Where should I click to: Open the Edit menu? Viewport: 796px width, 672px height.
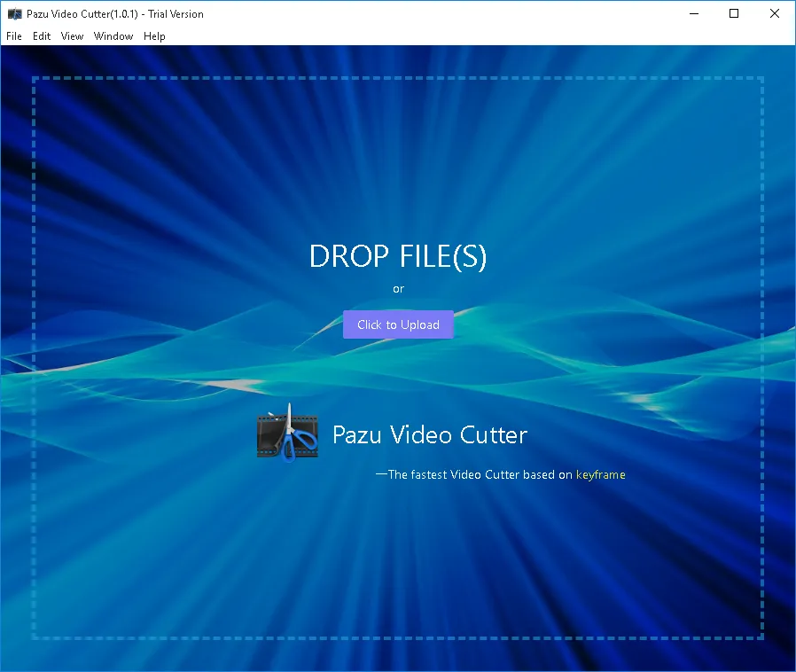[x=42, y=36]
